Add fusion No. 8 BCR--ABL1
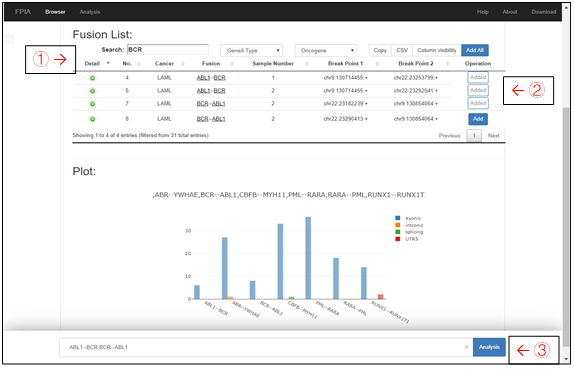 pyautogui.click(x=478, y=119)
